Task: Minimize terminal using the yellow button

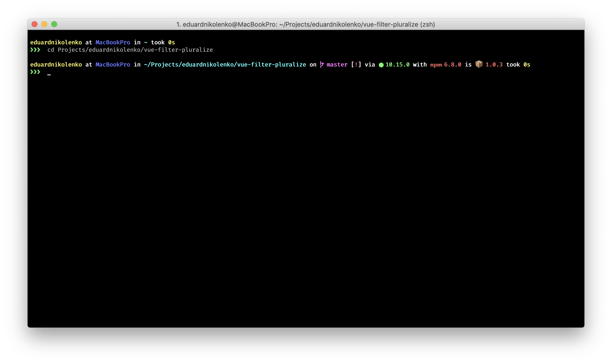Action: point(44,24)
